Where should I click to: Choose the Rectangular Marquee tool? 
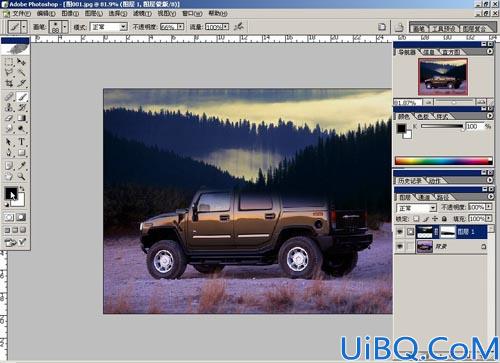pyautogui.click(x=9, y=62)
